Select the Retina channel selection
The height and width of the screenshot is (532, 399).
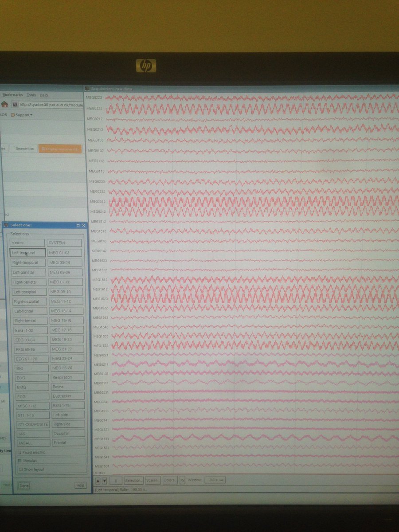pos(68,387)
